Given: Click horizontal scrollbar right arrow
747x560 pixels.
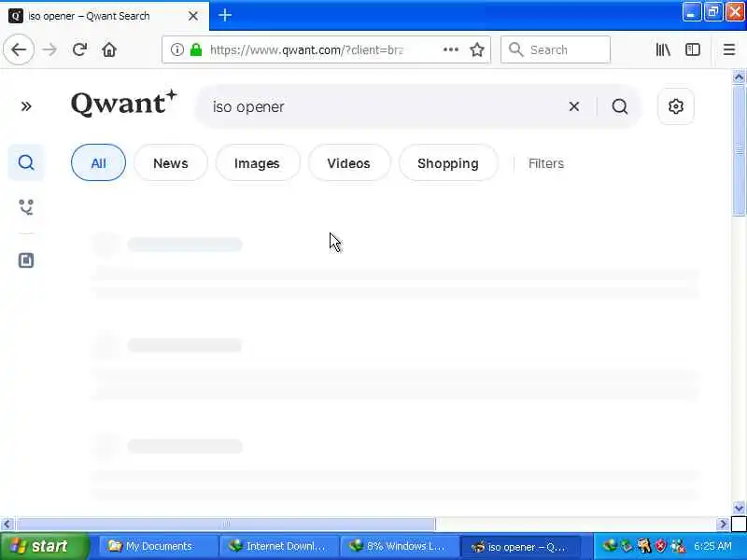Looking at the screenshot, I should [723, 524].
